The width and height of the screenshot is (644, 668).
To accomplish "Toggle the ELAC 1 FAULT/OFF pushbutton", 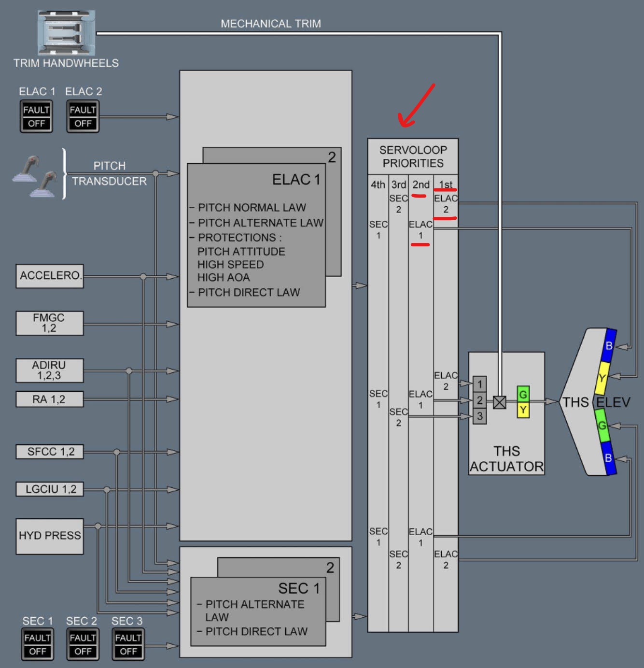I will (x=36, y=116).
